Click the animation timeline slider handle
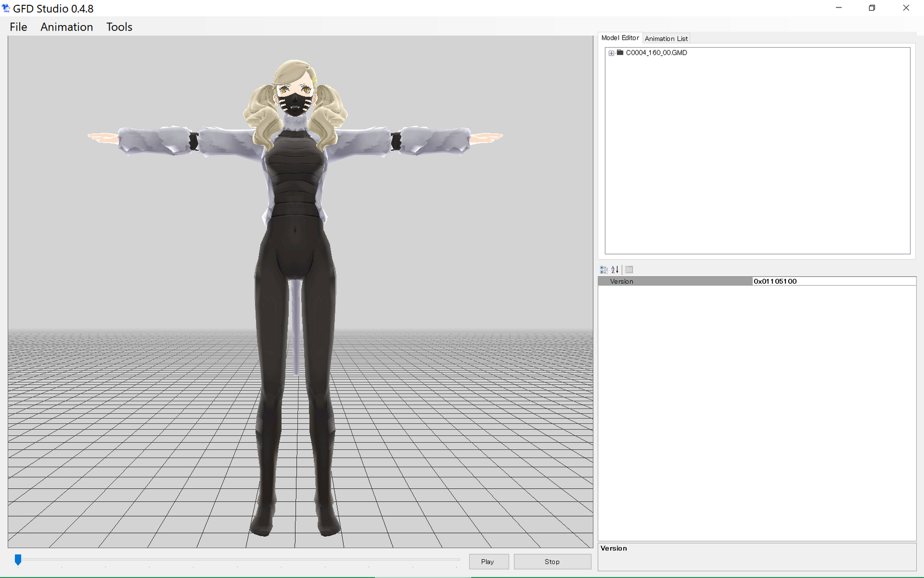Viewport: 924px width, 578px height. (x=18, y=560)
